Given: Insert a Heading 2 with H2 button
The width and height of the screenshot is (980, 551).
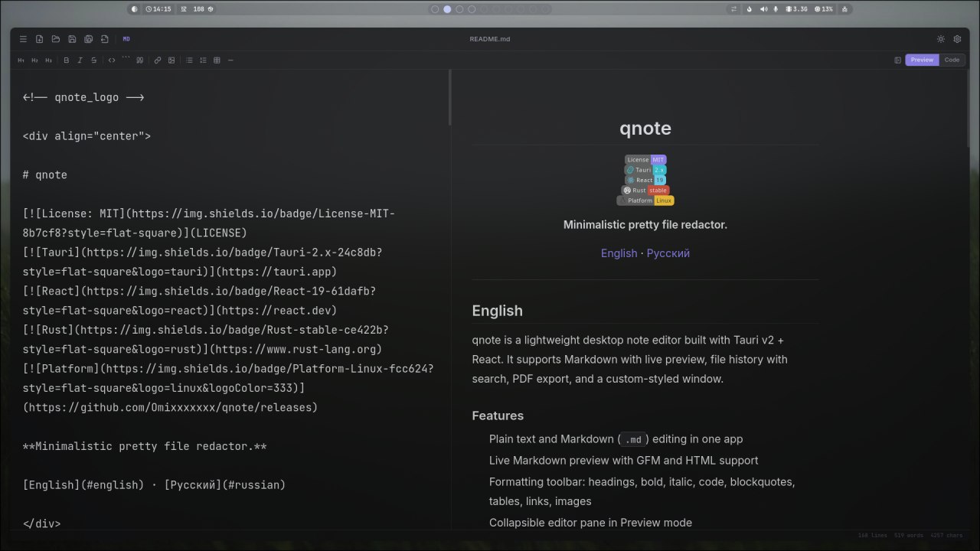Looking at the screenshot, I should coord(35,60).
